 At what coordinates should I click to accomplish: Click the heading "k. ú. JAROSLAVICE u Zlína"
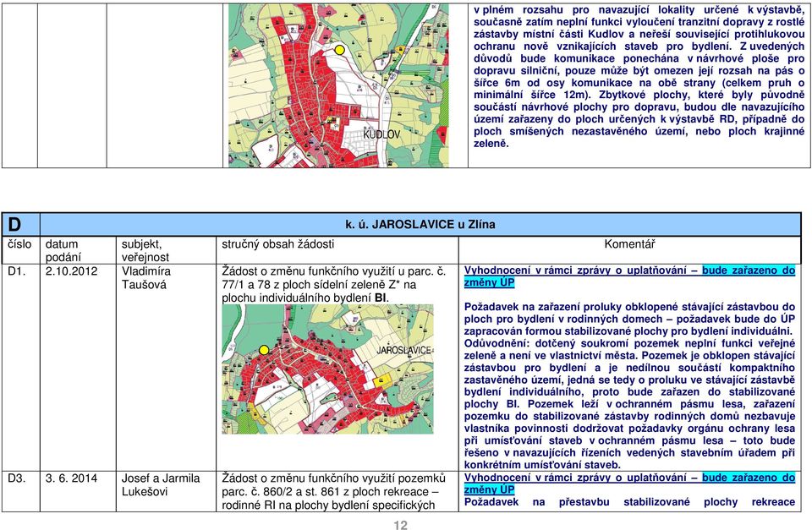(x=420, y=225)
